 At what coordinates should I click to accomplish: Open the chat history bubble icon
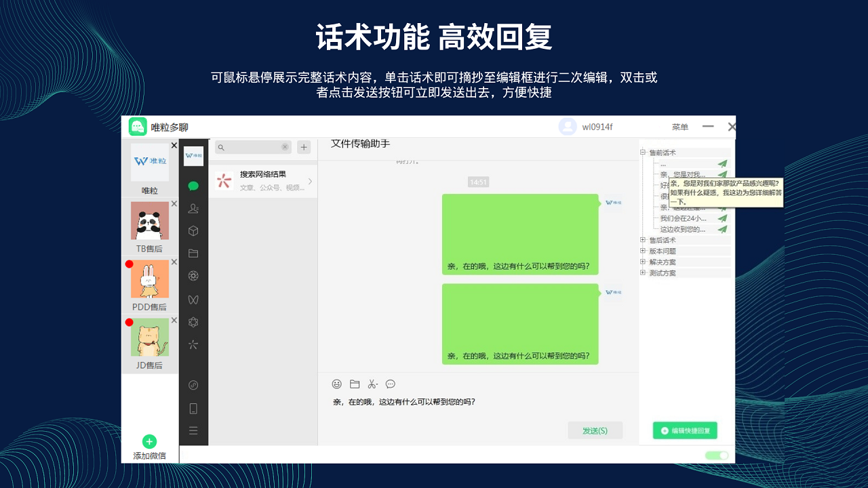coord(391,384)
